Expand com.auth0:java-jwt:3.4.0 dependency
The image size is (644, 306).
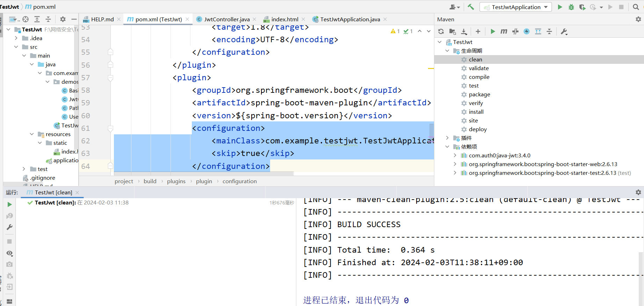455,156
